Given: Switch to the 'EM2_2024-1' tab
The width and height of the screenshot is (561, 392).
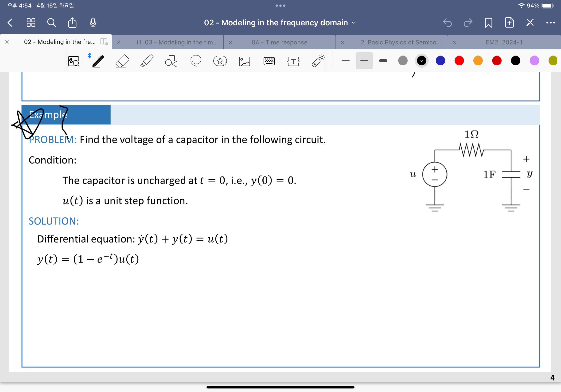Looking at the screenshot, I should pos(504,42).
